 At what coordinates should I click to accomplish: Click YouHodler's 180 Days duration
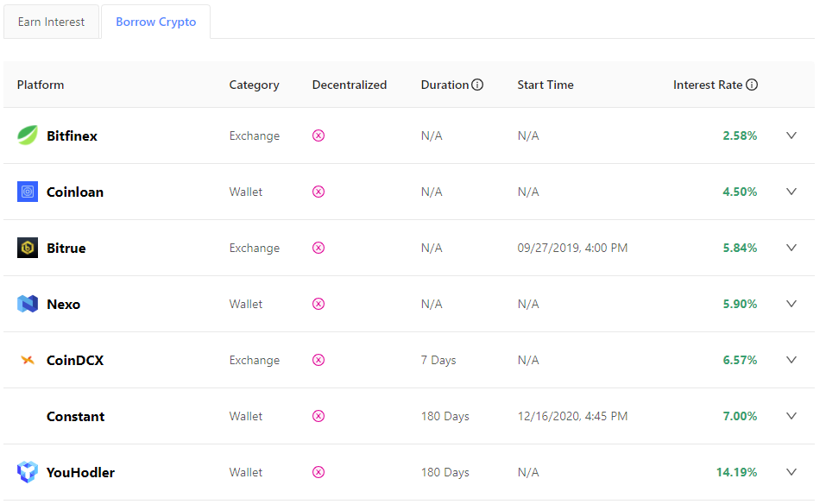coord(445,472)
